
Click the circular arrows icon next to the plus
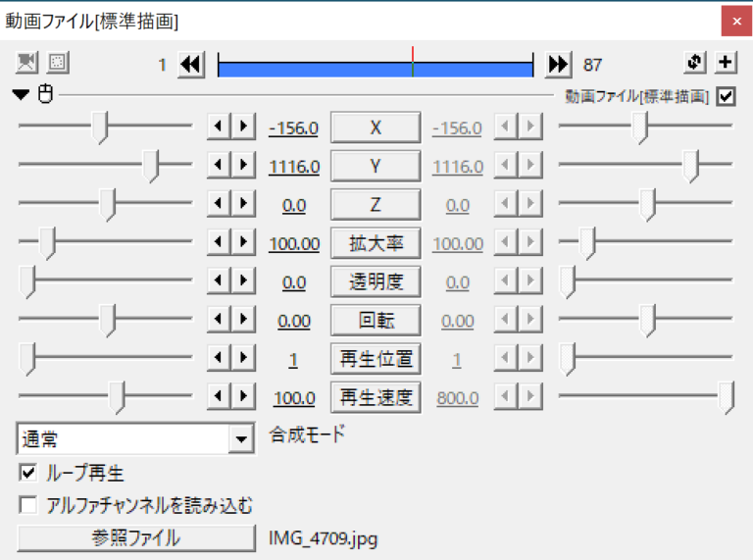pyautogui.click(x=695, y=64)
